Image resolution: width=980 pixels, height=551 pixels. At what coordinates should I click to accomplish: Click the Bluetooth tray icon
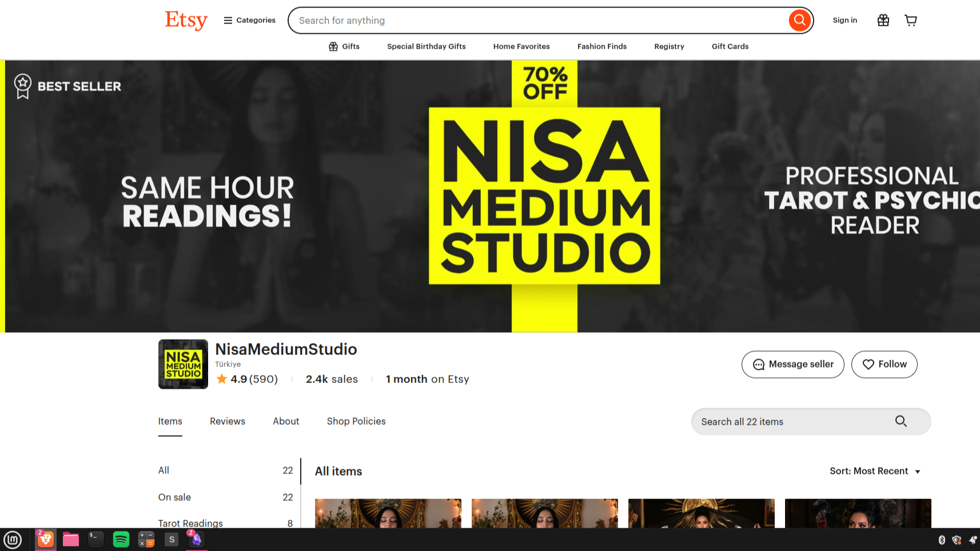click(x=942, y=540)
